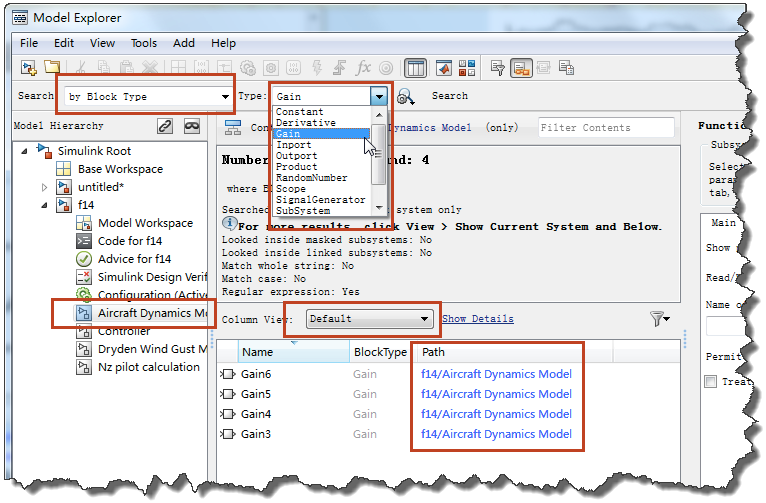Tick the Treat checkbox in the right panel
766x503 pixels.
(711, 381)
